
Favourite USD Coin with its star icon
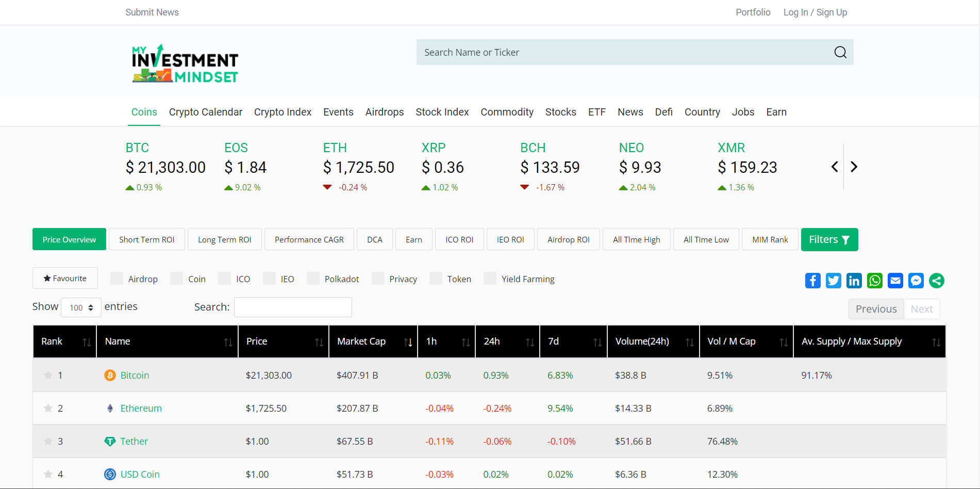coord(48,474)
